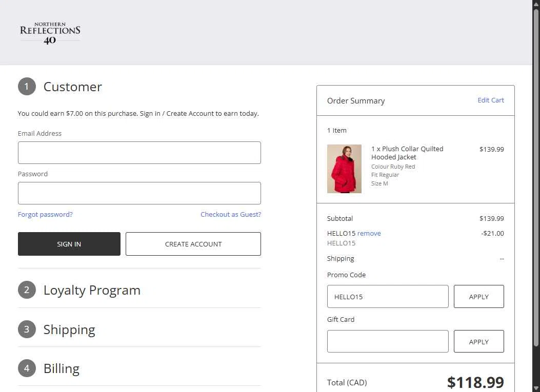Remove the HELLO15 promo code
This screenshot has width=540, height=392.
(x=369, y=234)
